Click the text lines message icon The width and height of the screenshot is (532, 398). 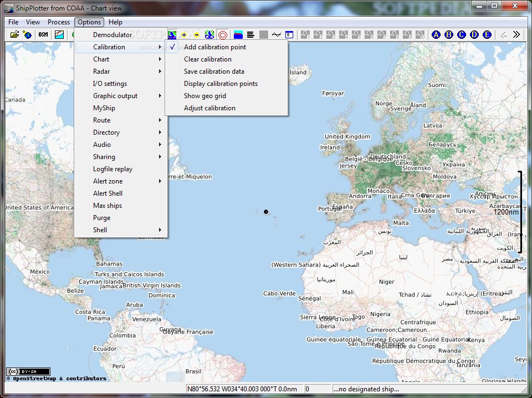(x=250, y=34)
